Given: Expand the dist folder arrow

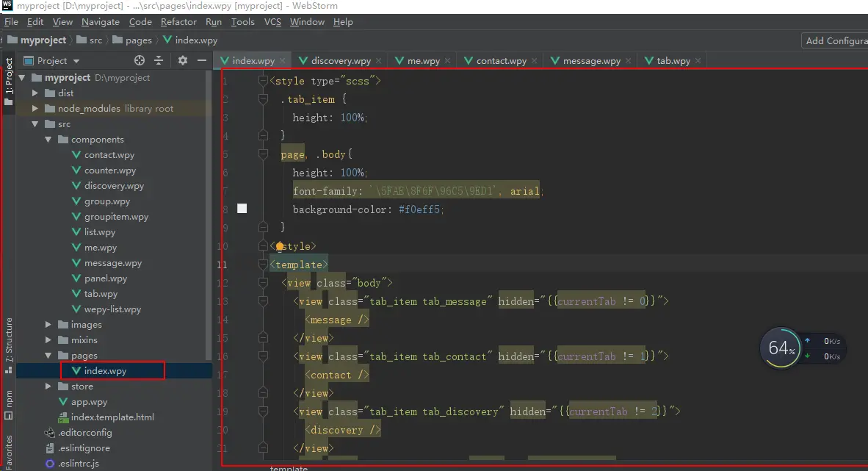Looking at the screenshot, I should [35, 93].
